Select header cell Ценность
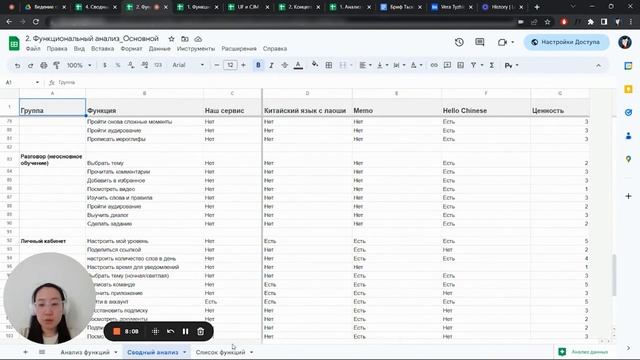The width and height of the screenshot is (640, 360). click(x=560, y=108)
